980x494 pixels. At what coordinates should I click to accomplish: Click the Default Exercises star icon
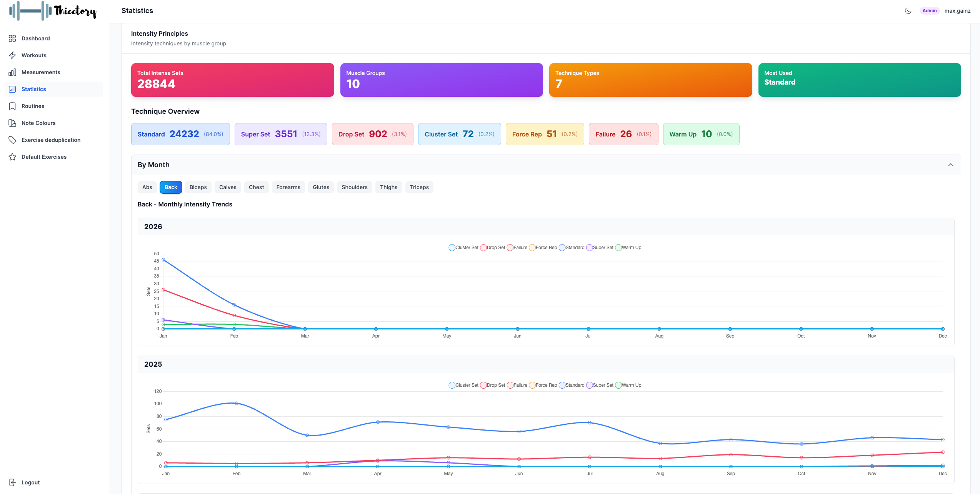[x=12, y=156]
